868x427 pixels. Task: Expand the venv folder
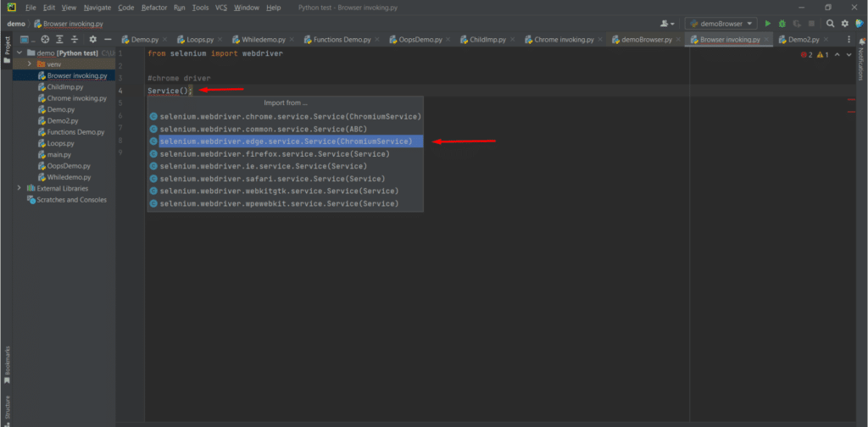(30, 64)
